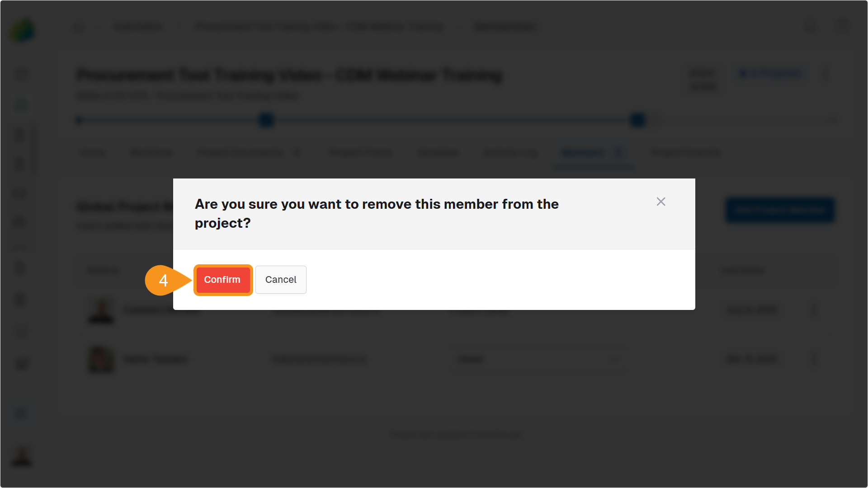Click the topmost icon in the left sidebar
The image size is (868, 488).
pyautogui.click(x=21, y=74)
